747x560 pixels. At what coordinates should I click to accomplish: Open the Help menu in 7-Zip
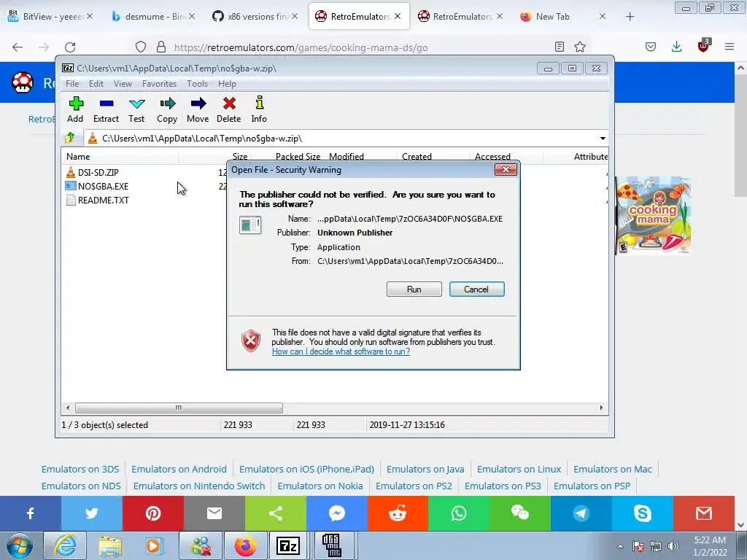tap(228, 84)
